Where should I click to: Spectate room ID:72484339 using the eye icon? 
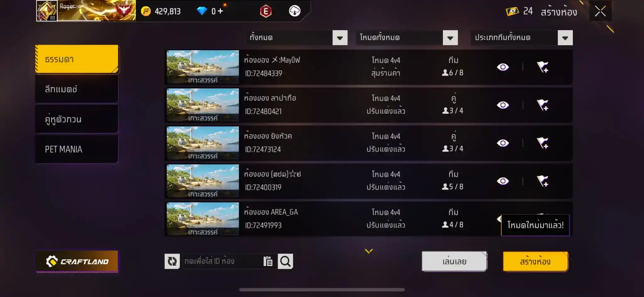point(503,67)
